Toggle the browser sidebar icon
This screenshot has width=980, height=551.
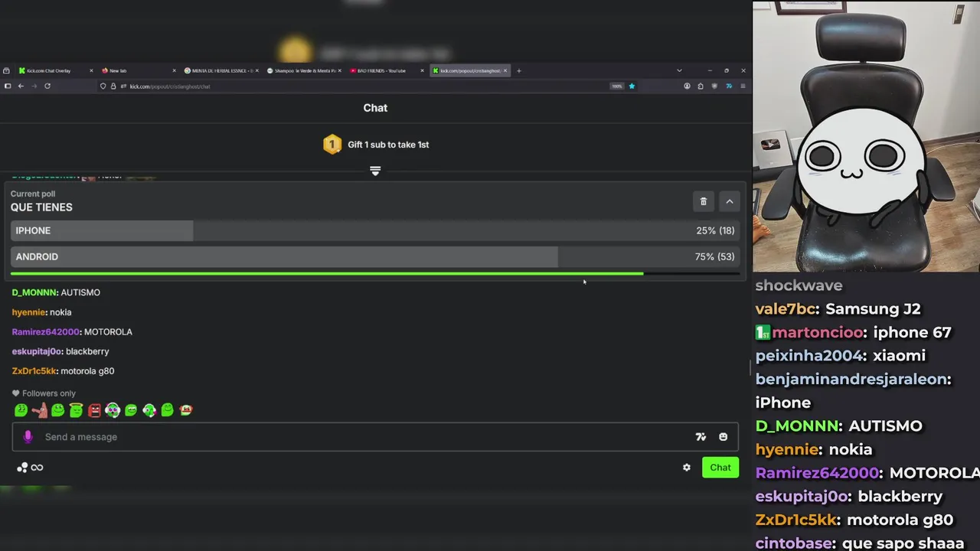[8, 86]
